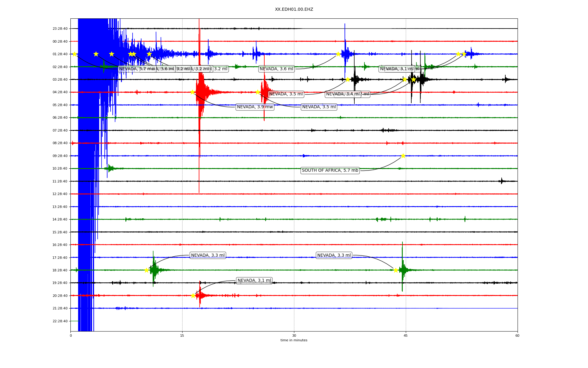
Task: Click the second star on the 04:28:40 trace
Action: (258, 92)
